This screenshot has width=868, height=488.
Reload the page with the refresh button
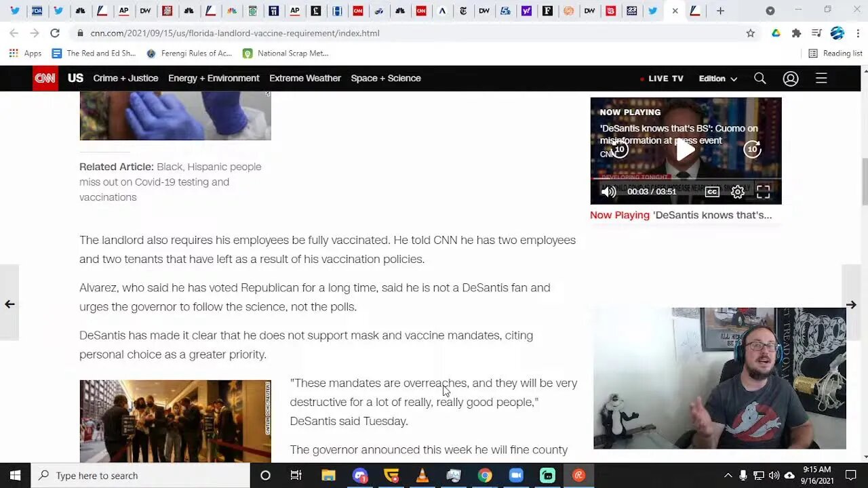55,33
